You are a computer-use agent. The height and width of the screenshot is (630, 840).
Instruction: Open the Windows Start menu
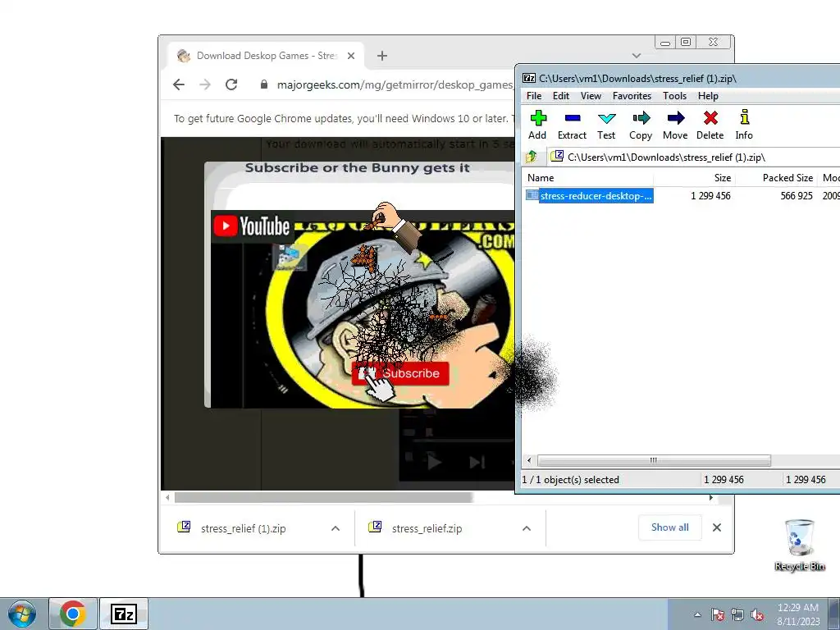click(x=22, y=614)
